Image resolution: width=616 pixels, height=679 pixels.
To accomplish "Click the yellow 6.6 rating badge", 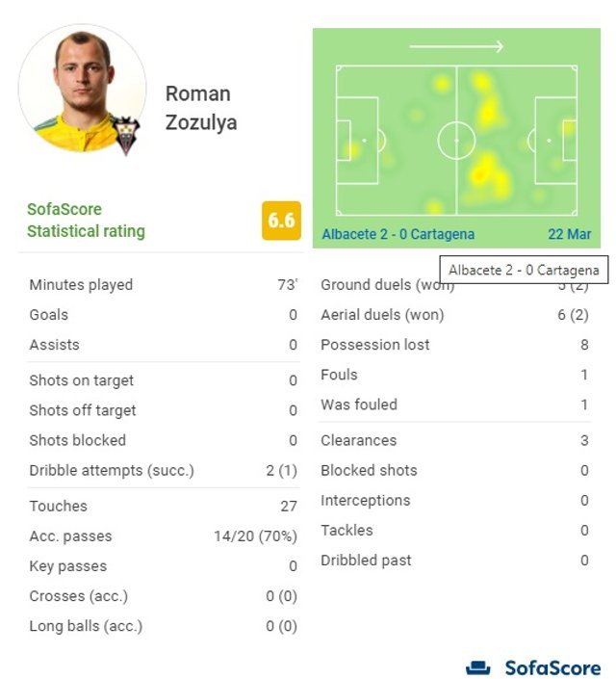I will pyautogui.click(x=281, y=221).
